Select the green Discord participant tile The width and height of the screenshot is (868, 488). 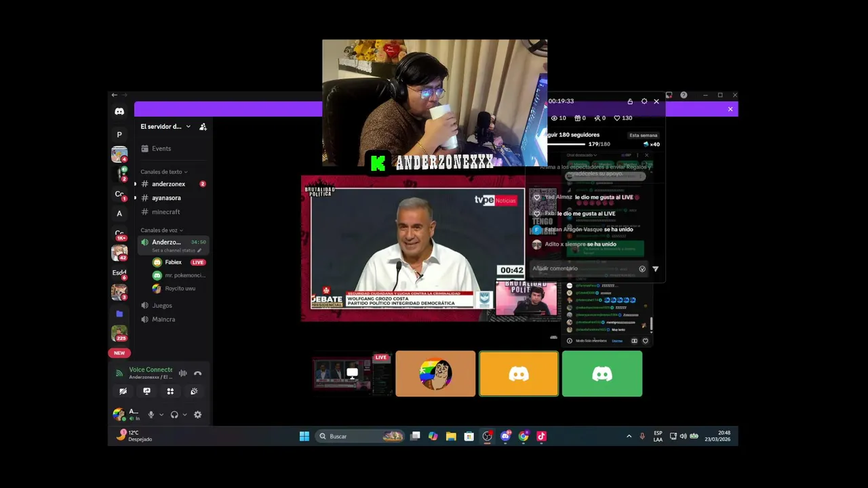(x=602, y=373)
